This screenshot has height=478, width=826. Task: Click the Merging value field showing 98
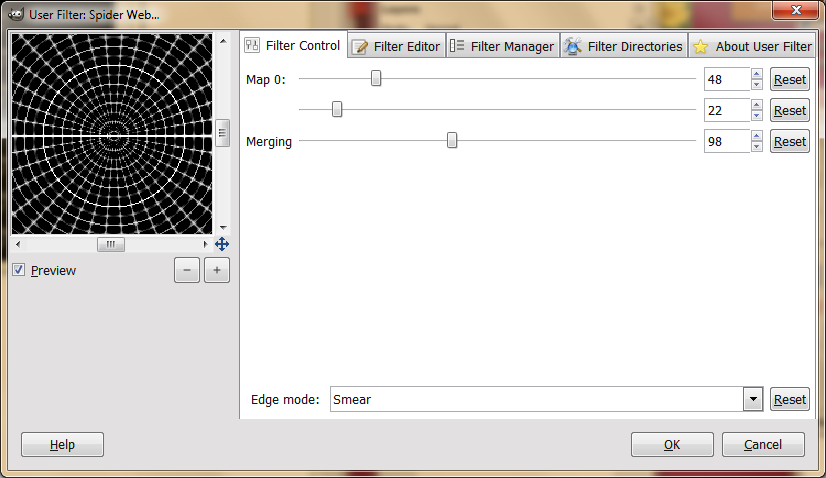[x=727, y=141]
